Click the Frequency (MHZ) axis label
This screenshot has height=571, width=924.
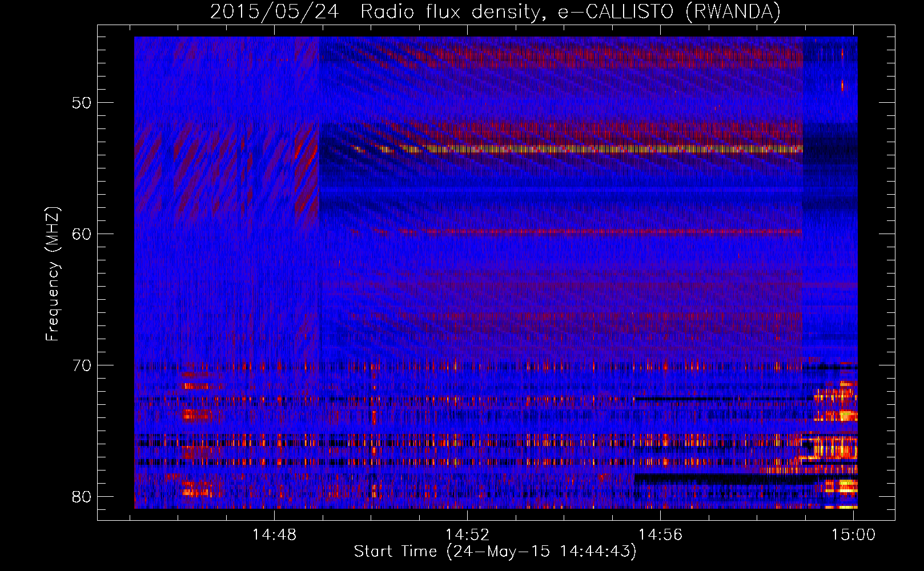pos(53,274)
